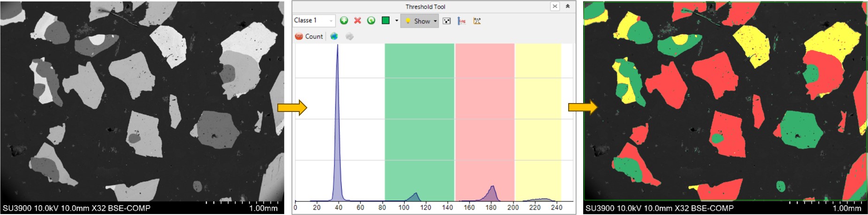Toggle the logarithmic scale icon

coord(462,21)
